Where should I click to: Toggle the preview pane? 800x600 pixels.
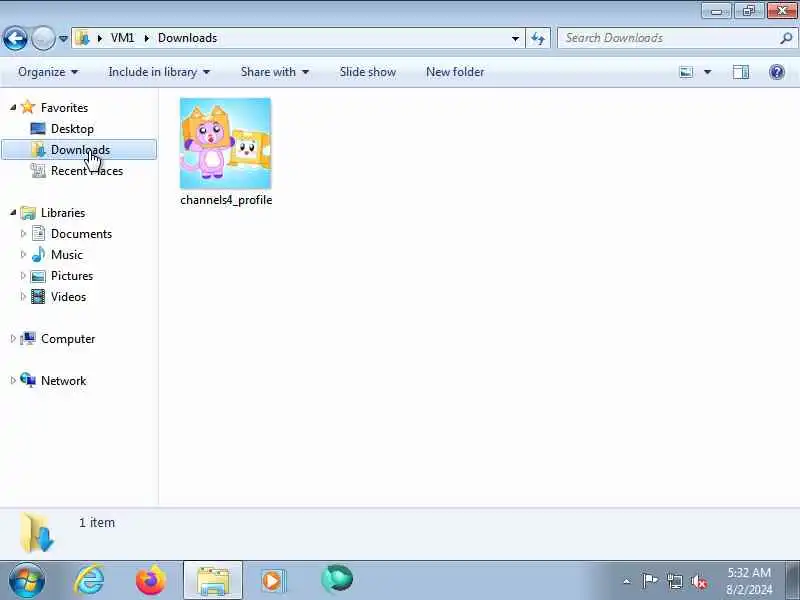click(x=741, y=72)
